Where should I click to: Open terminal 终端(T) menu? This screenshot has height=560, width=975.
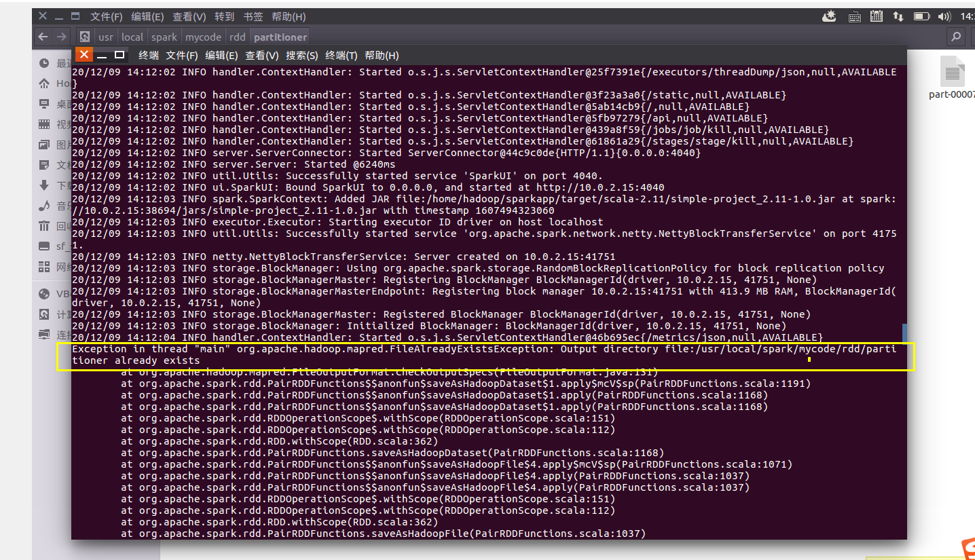(342, 56)
